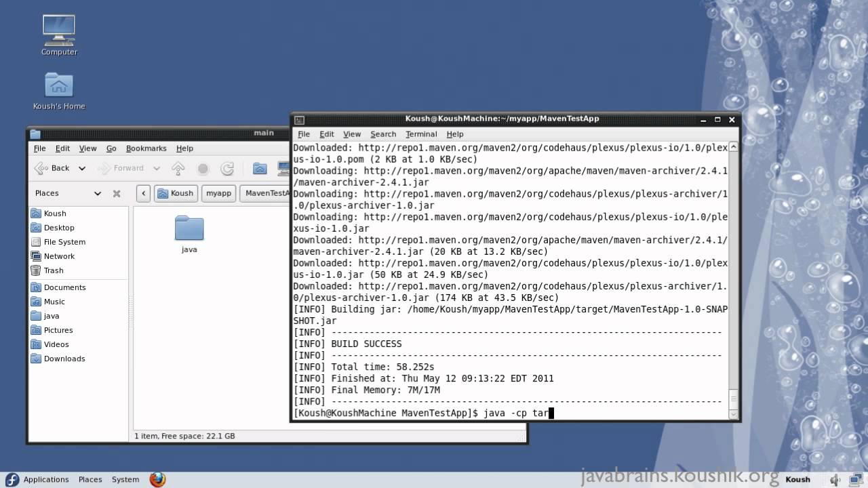
Task: Open File menu in file manager
Action: (40, 148)
